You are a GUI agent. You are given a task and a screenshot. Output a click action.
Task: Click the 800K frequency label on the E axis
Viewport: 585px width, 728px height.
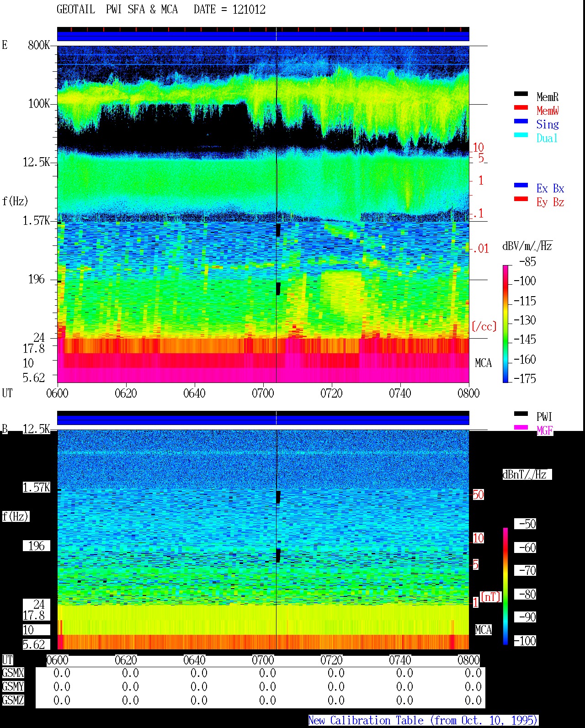(x=39, y=45)
